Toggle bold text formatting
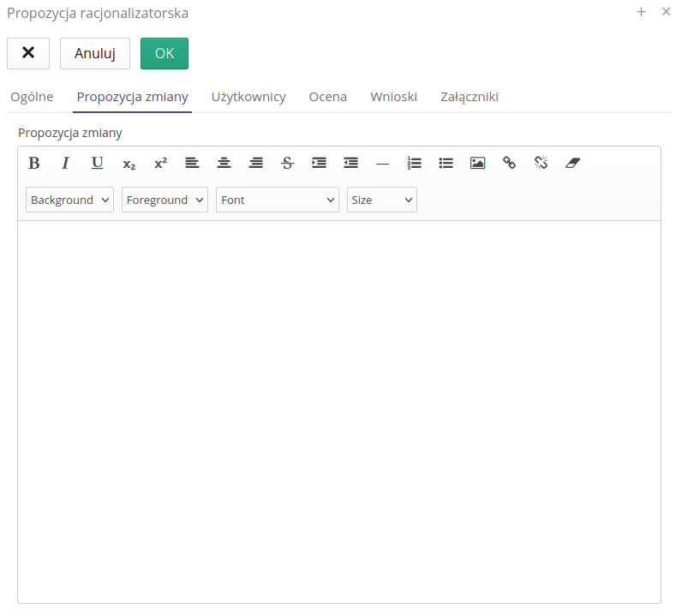The width and height of the screenshot is (676, 616). 34,163
